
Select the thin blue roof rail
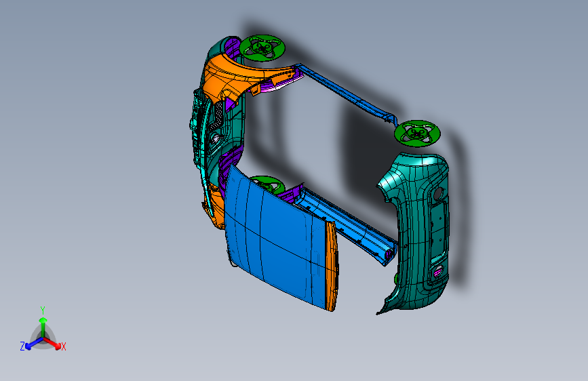(345, 93)
